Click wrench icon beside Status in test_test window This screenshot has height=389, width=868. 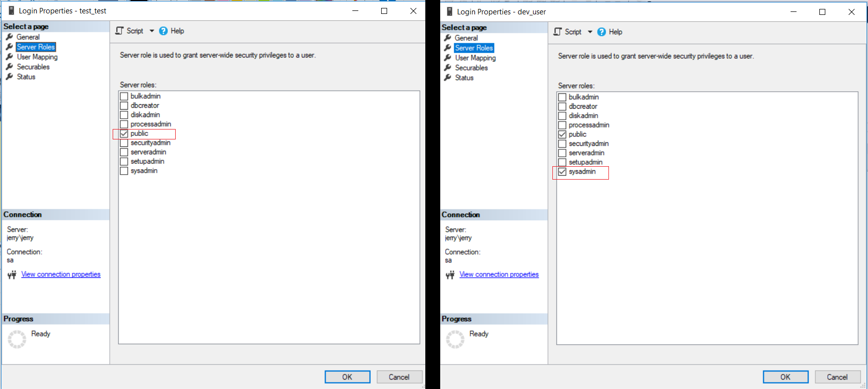click(9, 76)
